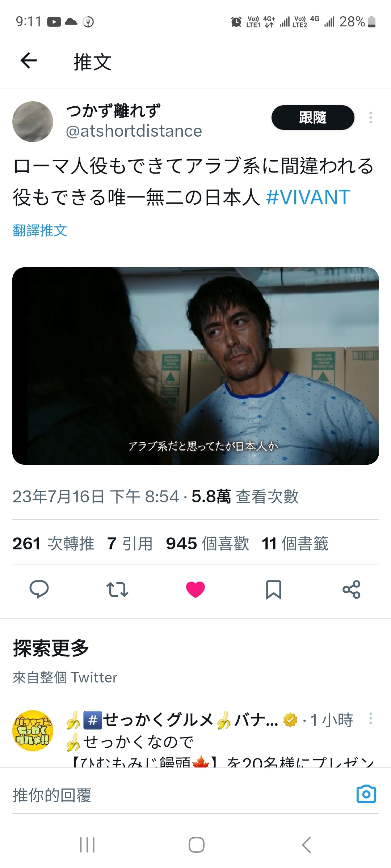Image resolution: width=391 pixels, height=868 pixels.
Task: Open tweet options three-dot menu
Action: (x=371, y=118)
